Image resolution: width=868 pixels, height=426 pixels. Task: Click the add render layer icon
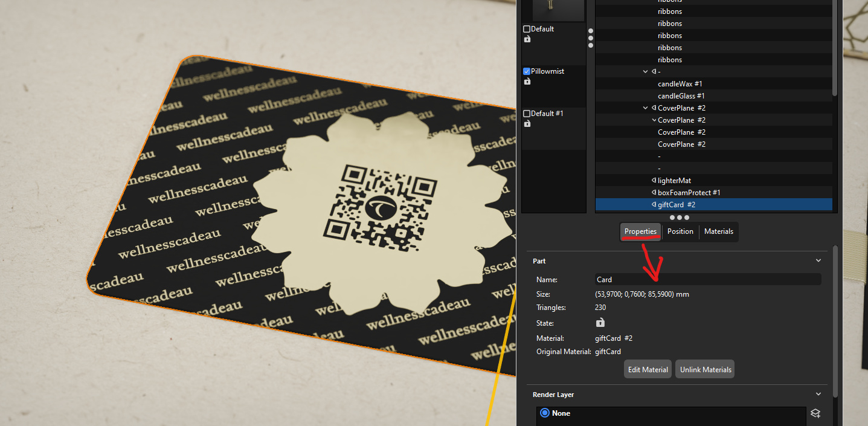pos(815,413)
